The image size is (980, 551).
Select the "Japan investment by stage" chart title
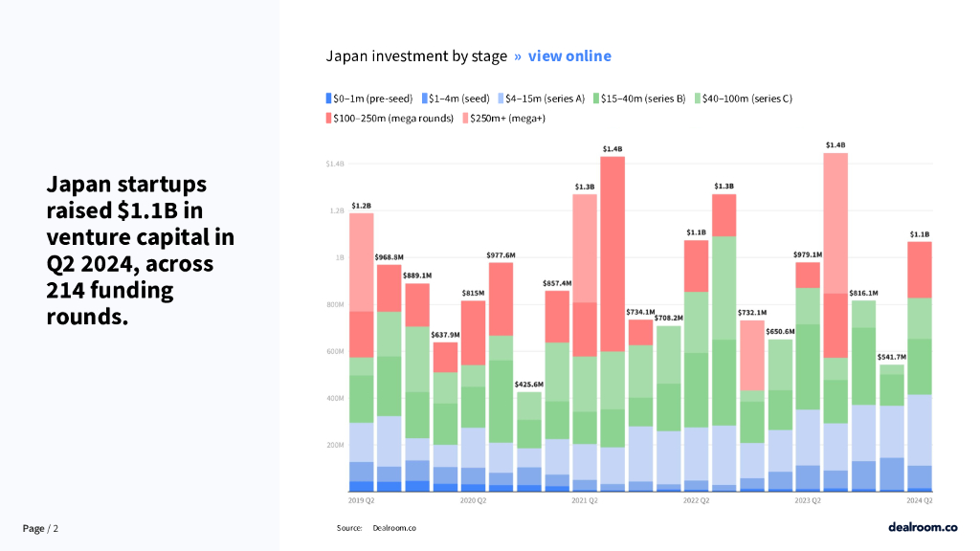pos(416,55)
